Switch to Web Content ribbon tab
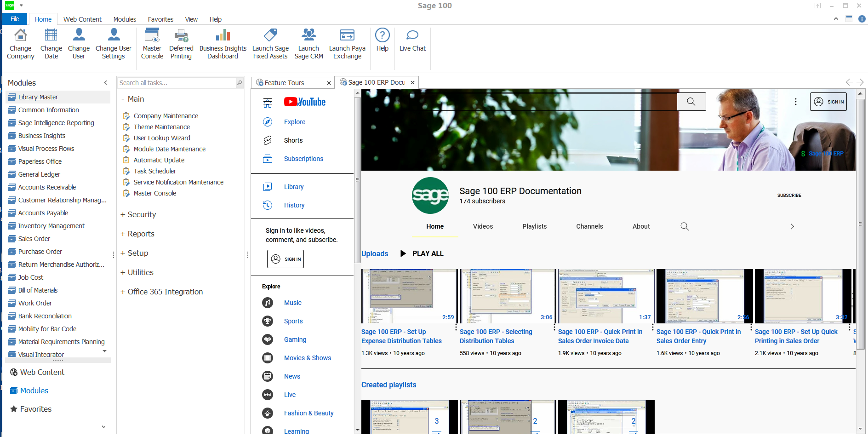 coord(82,19)
